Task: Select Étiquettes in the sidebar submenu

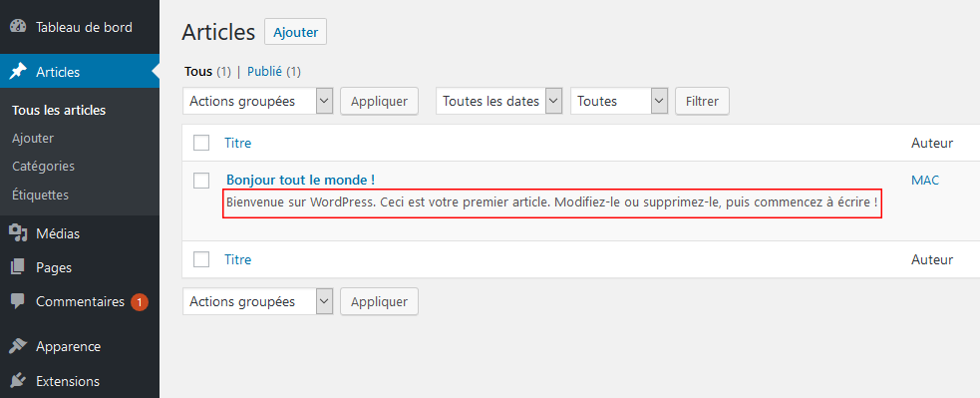Action: 40,195
